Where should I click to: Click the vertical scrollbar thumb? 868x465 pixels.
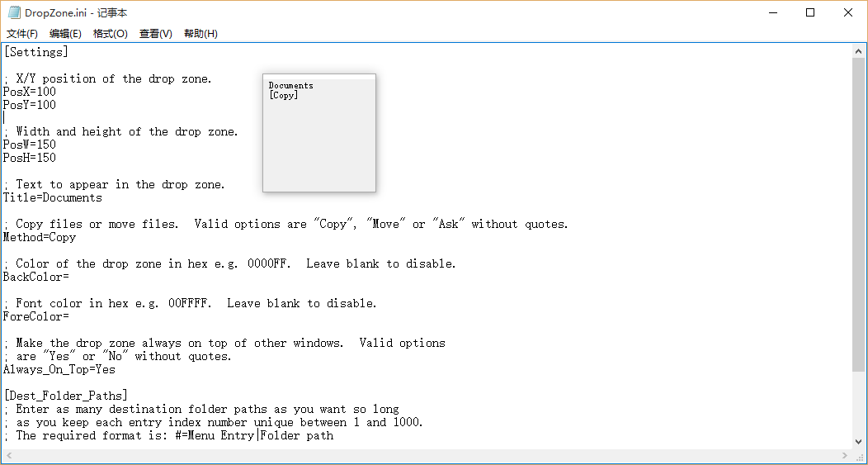pos(859,215)
